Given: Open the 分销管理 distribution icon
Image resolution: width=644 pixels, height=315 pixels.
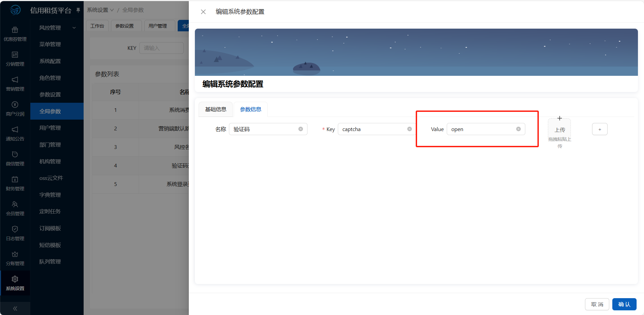Looking at the screenshot, I should click(x=15, y=55).
